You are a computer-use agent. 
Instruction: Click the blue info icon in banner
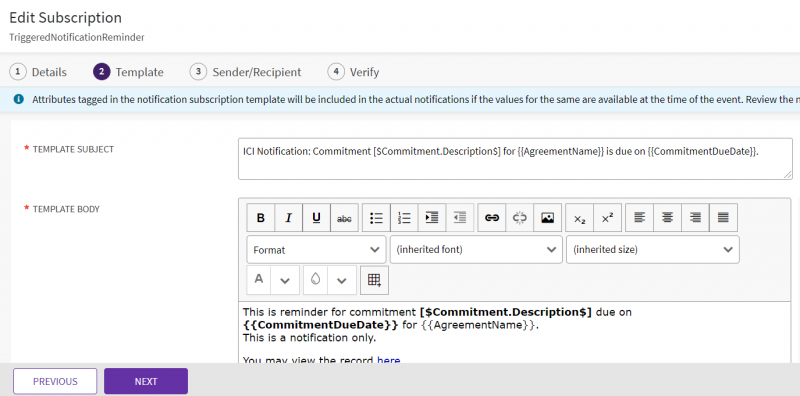click(18, 99)
